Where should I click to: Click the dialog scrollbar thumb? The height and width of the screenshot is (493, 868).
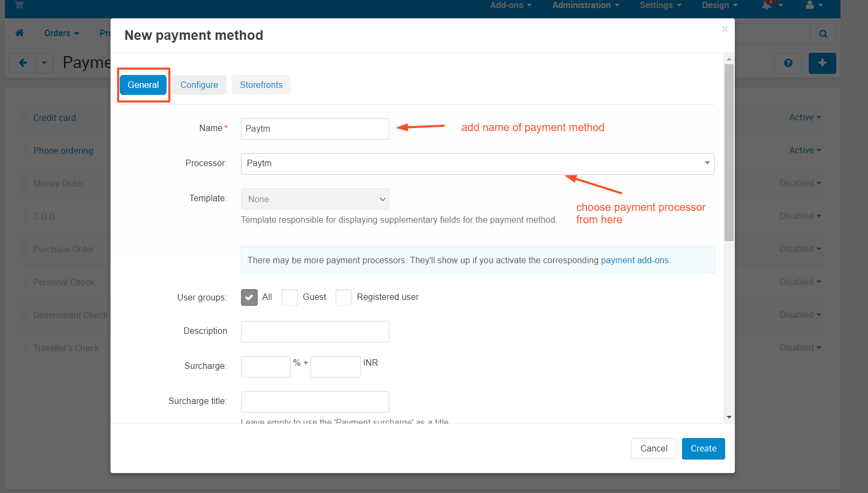[729, 153]
